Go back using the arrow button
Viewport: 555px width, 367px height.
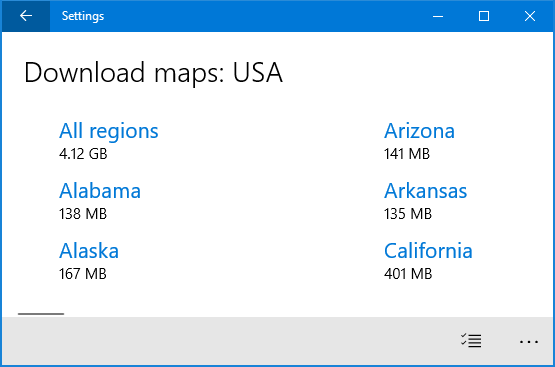point(26,16)
